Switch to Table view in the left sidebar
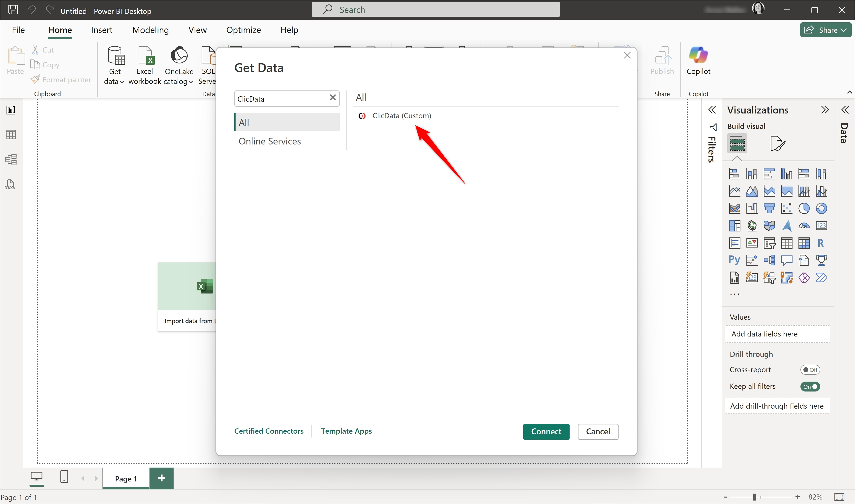 [x=11, y=135]
